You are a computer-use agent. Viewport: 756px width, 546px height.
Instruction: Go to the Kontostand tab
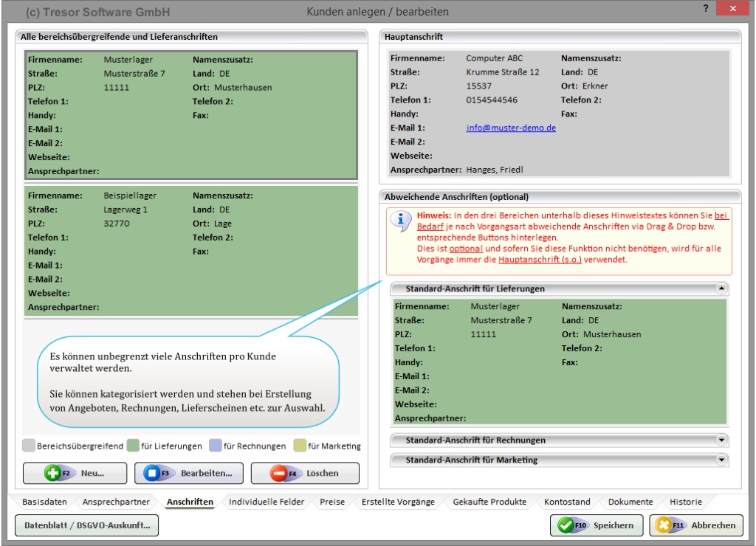(x=567, y=502)
